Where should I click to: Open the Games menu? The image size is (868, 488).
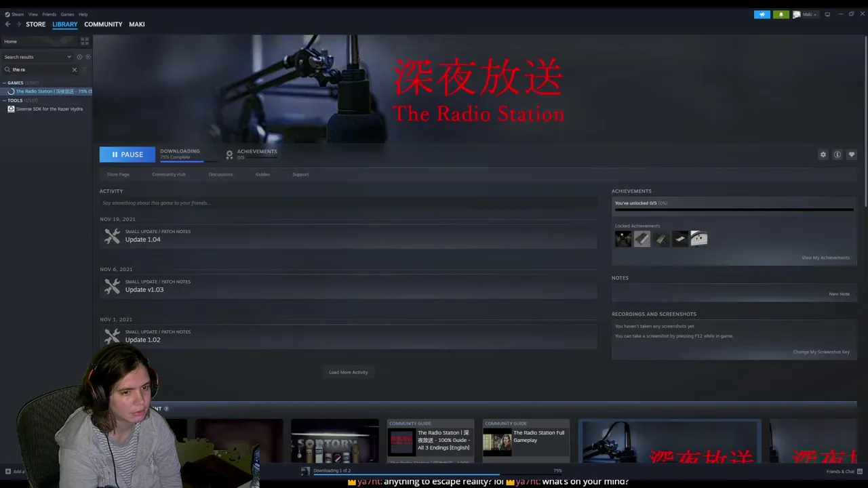pos(67,14)
